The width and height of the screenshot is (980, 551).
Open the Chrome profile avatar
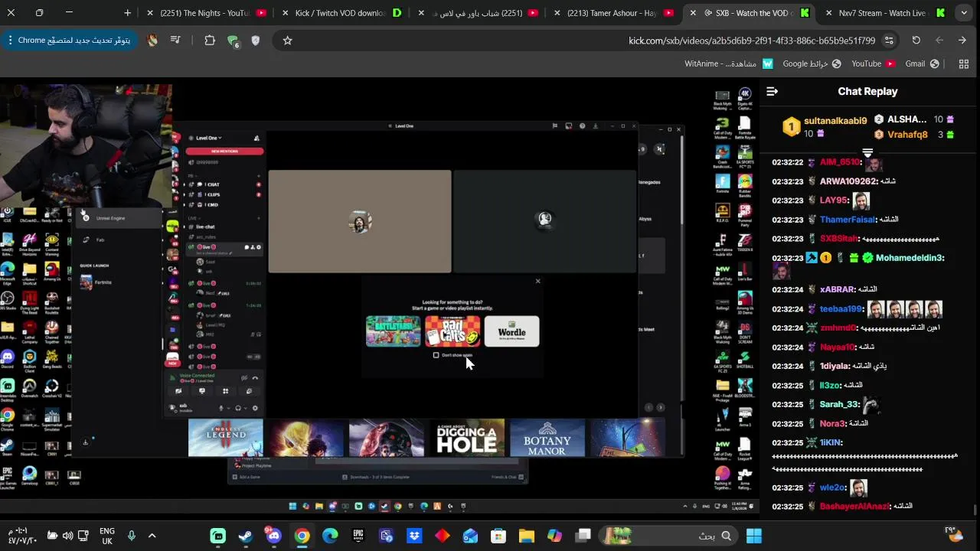153,41
